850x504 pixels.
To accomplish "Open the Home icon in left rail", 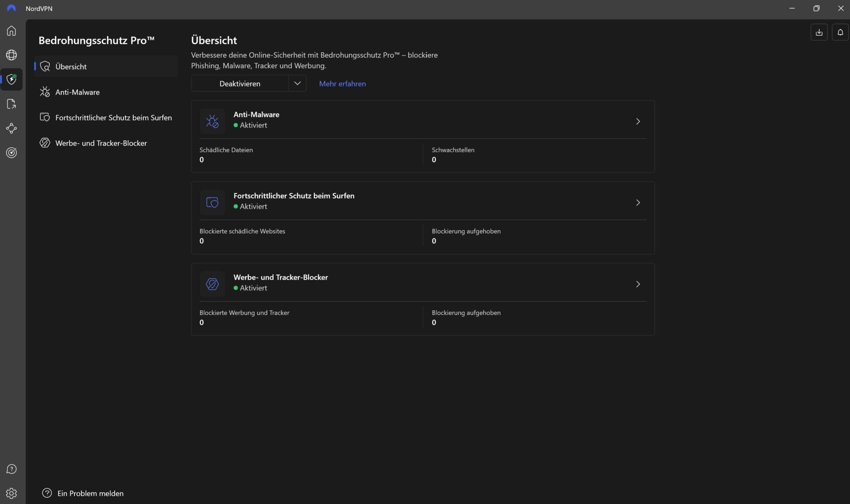I will [12, 31].
